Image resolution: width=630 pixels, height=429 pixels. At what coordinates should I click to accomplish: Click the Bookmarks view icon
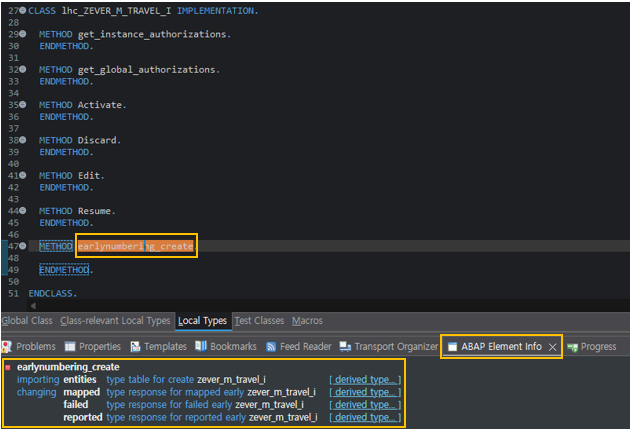200,346
